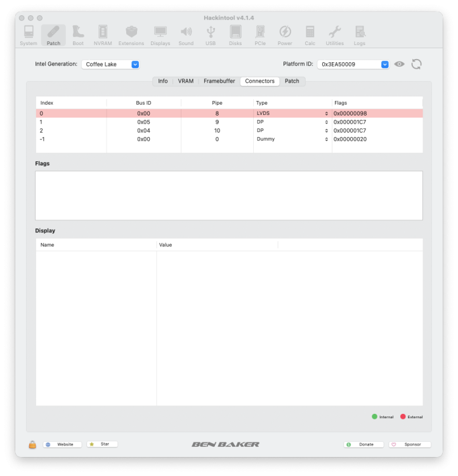Open the System toolbar section

point(29,36)
